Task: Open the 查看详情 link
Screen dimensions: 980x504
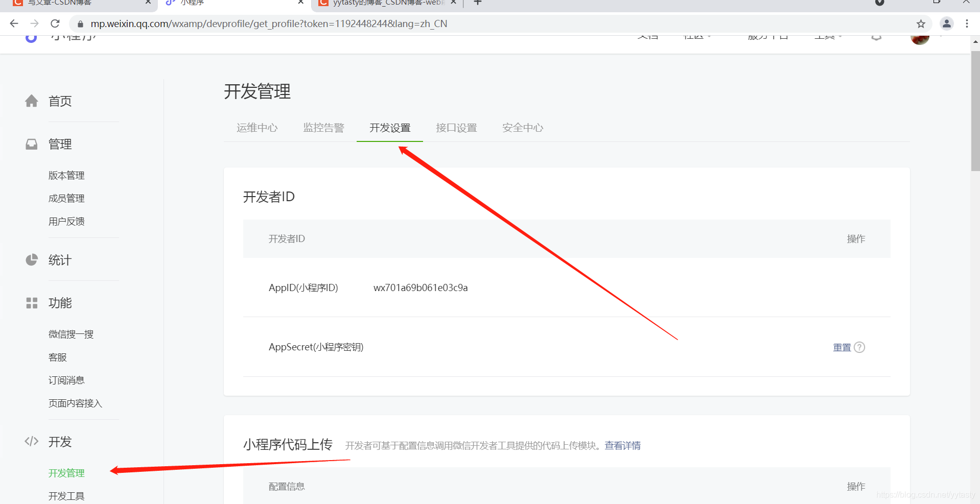Action: click(x=622, y=446)
